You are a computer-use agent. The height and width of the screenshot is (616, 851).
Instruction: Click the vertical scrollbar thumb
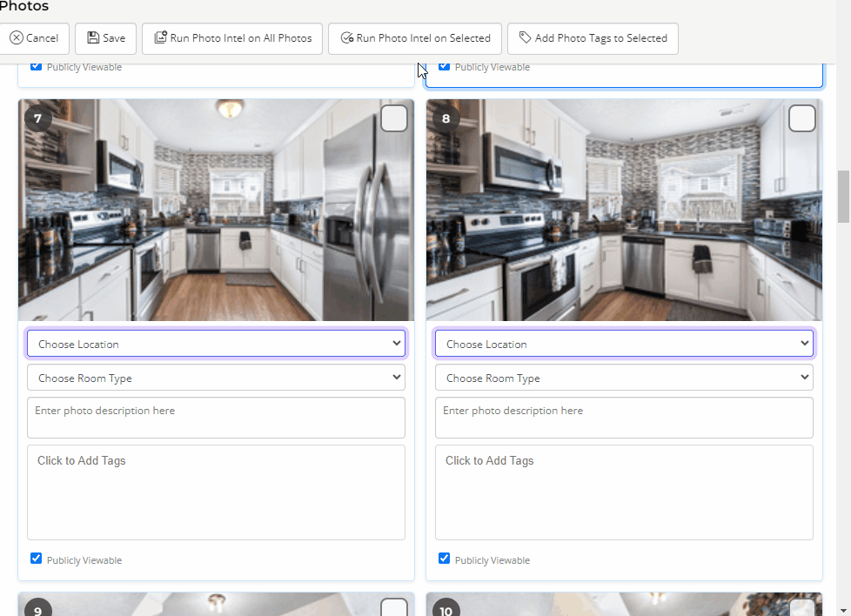pos(843,196)
